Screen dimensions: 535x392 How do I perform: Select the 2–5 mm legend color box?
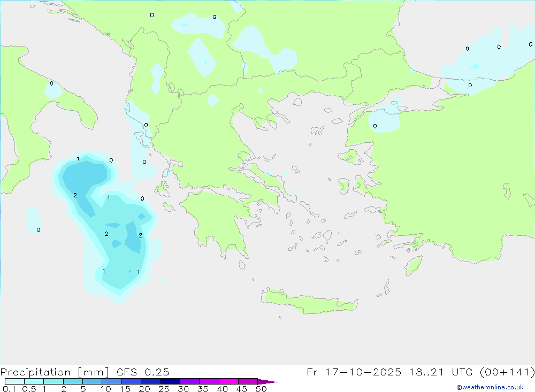pyautogui.click(x=73, y=381)
